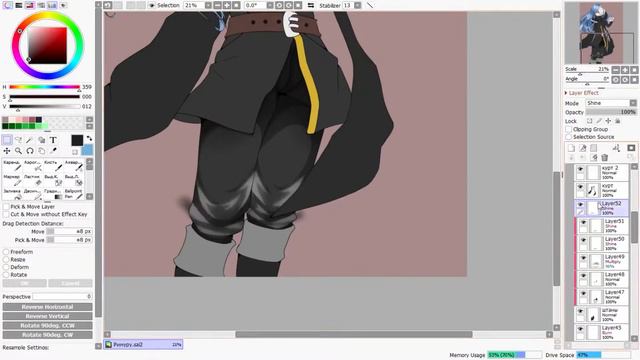Choose the Акварель watercolor brush preset

click(73, 165)
